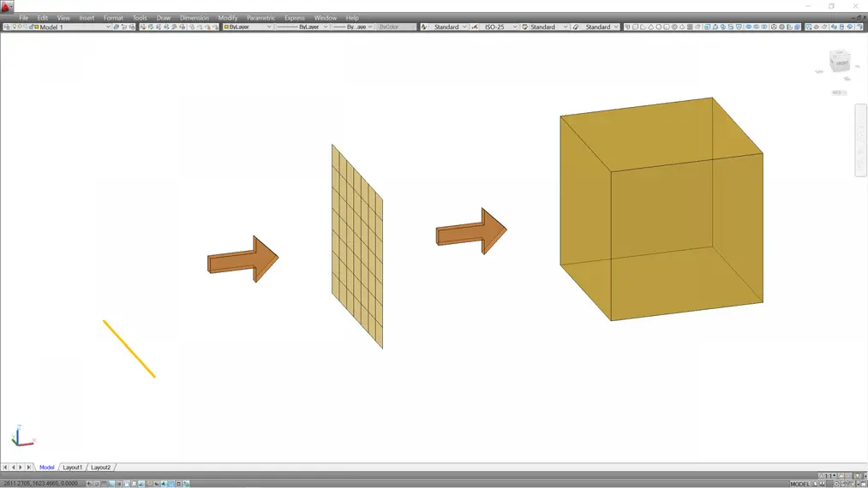Viewport: 868px width, 488px height.
Task: Open the lineweight control dropdown
Action: (x=370, y=27)
